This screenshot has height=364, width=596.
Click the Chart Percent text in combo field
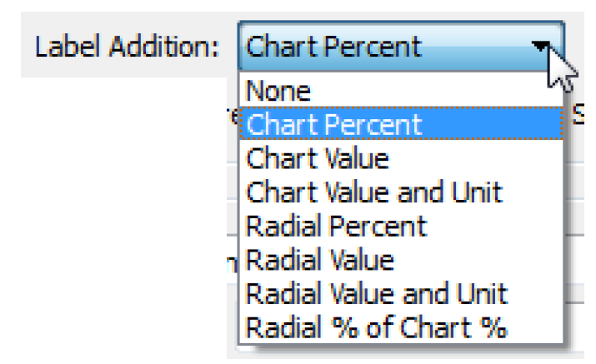pyautogui.click(x=335, y=47)
